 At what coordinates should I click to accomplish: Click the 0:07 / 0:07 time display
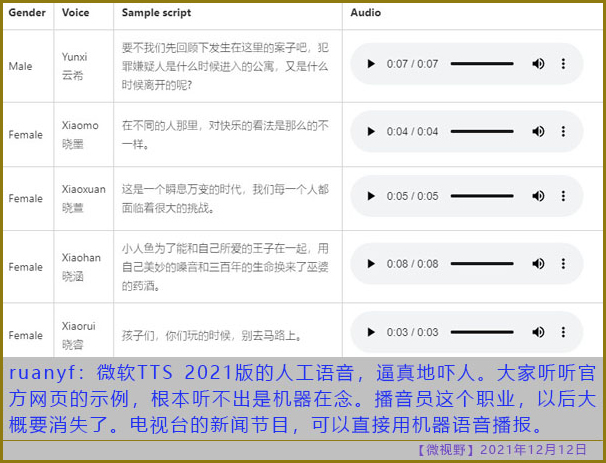(x=412, y=63)
